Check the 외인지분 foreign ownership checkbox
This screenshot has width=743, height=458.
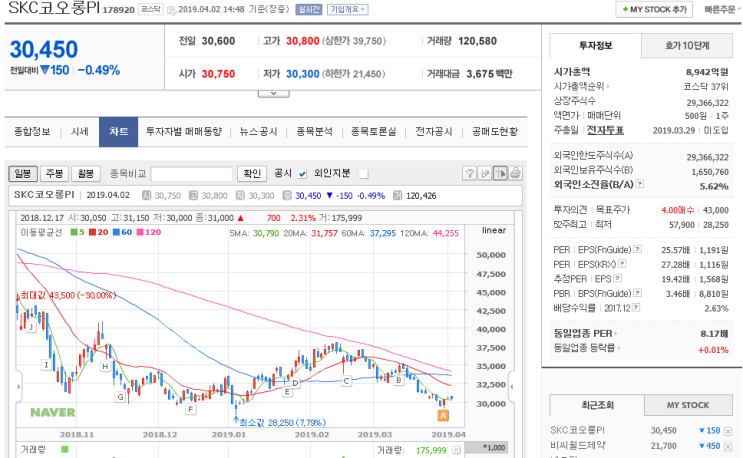(x=363, y=174)
